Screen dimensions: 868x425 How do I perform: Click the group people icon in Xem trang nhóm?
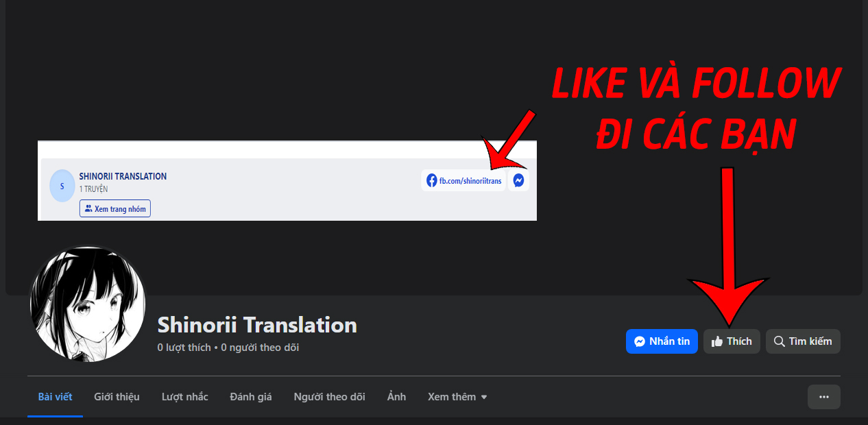(x=88, y=209)
